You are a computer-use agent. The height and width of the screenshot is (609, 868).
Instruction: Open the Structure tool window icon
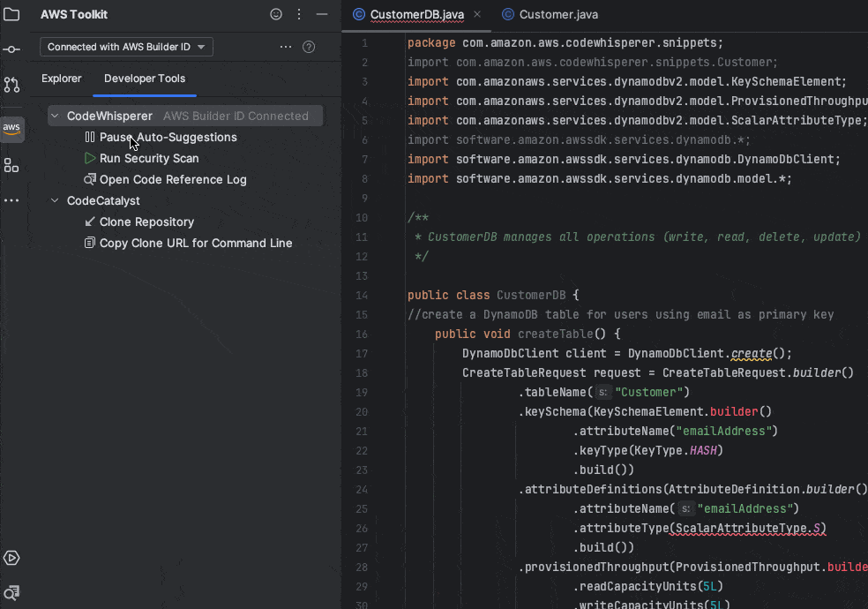[x=11, y=165]
